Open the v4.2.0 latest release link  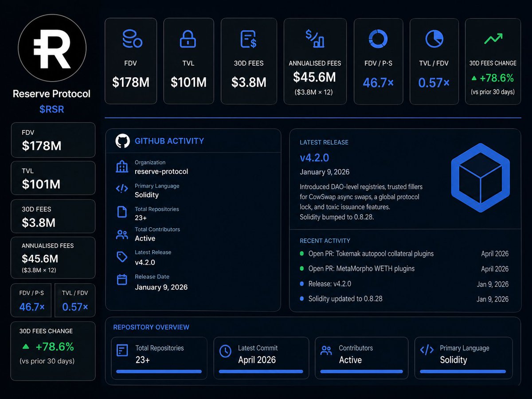coord(314,158)
